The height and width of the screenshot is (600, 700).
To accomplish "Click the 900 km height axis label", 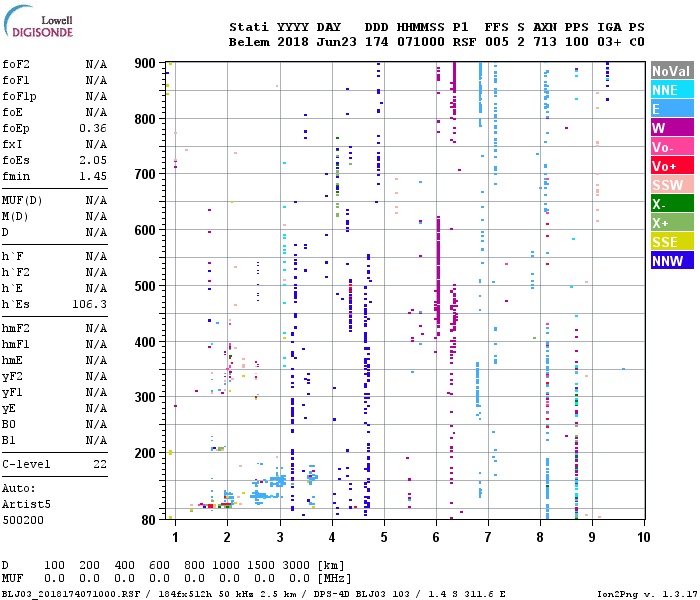I will click(145, 63).
